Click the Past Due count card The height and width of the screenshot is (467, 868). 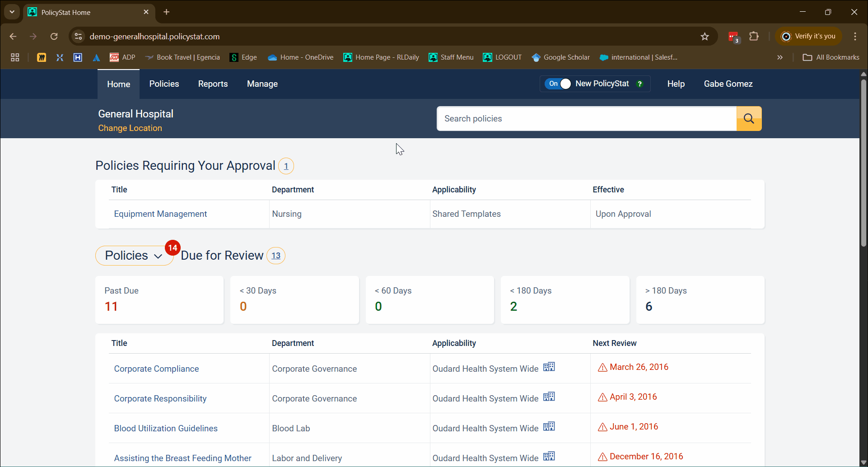click(159, 300)
